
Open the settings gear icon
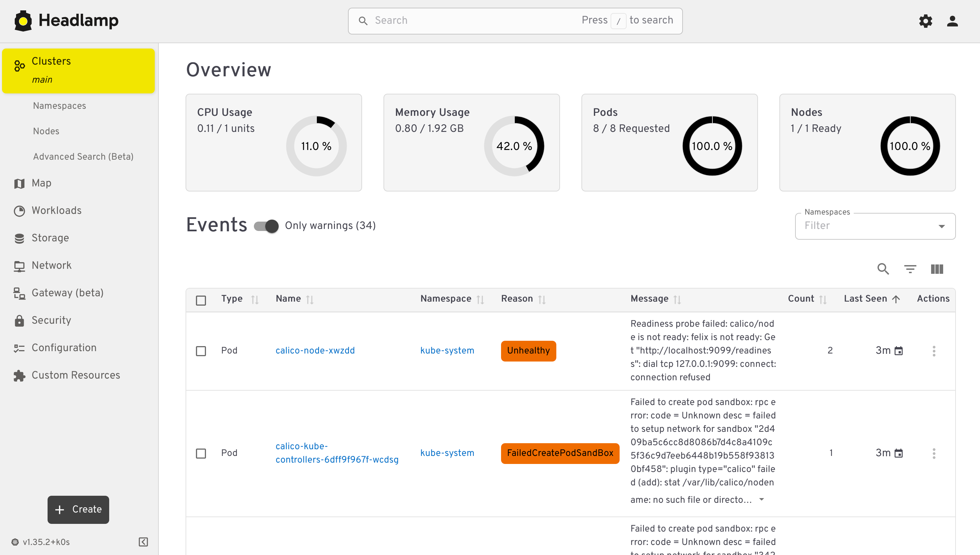coord(925,21)
